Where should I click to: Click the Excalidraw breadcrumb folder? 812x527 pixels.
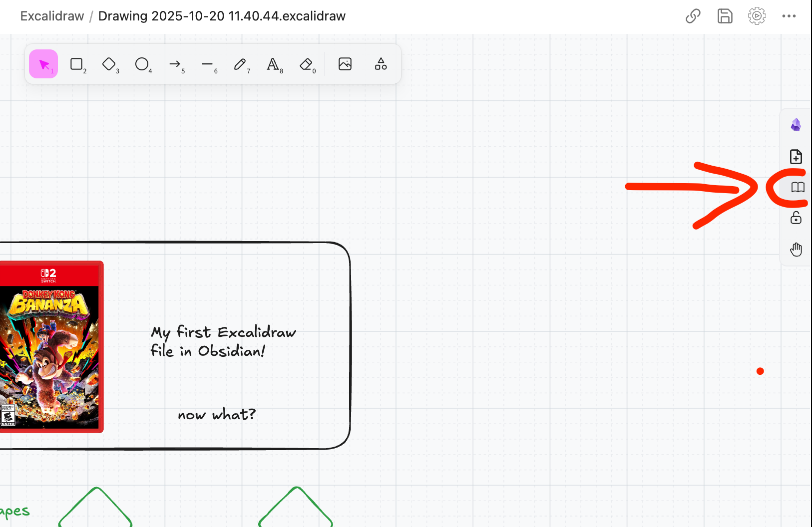[52, 16]
